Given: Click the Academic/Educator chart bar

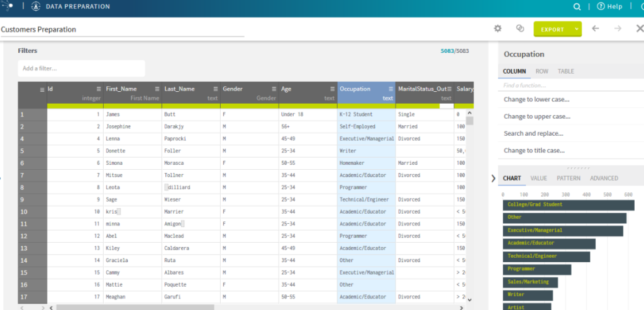Looking at the screenshot, I should coord(549,243).
